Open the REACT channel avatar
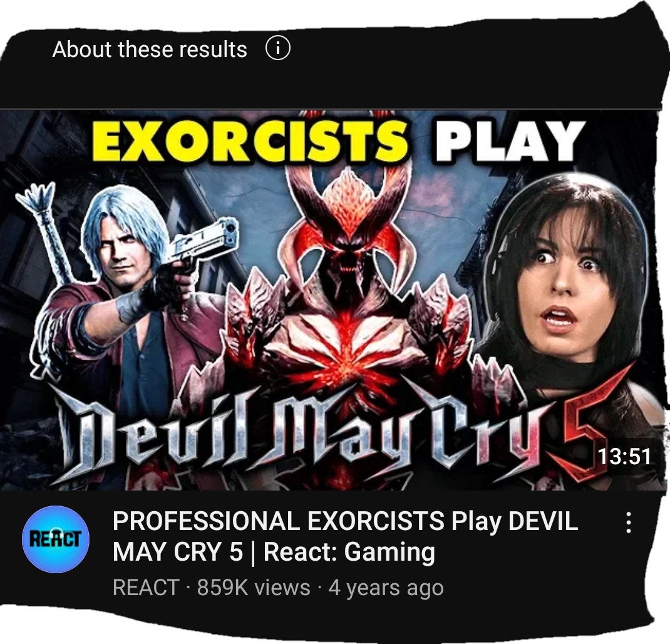 pyautogui.click(x=56, y=539)
